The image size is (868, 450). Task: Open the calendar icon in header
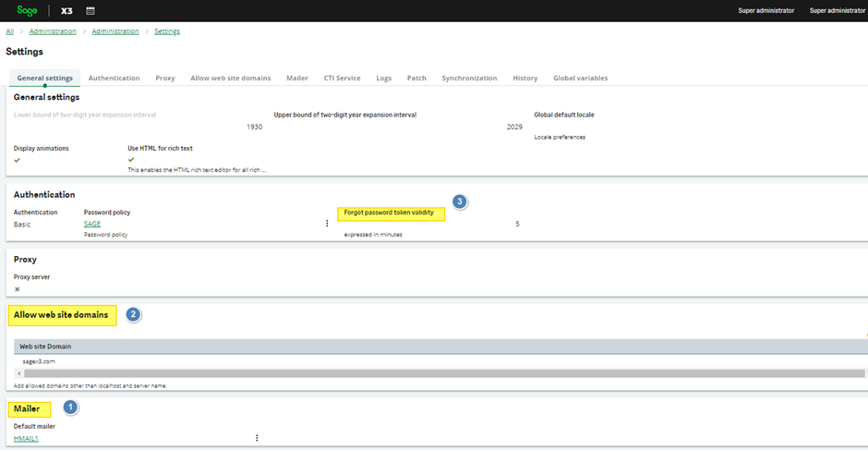(90, 10)
